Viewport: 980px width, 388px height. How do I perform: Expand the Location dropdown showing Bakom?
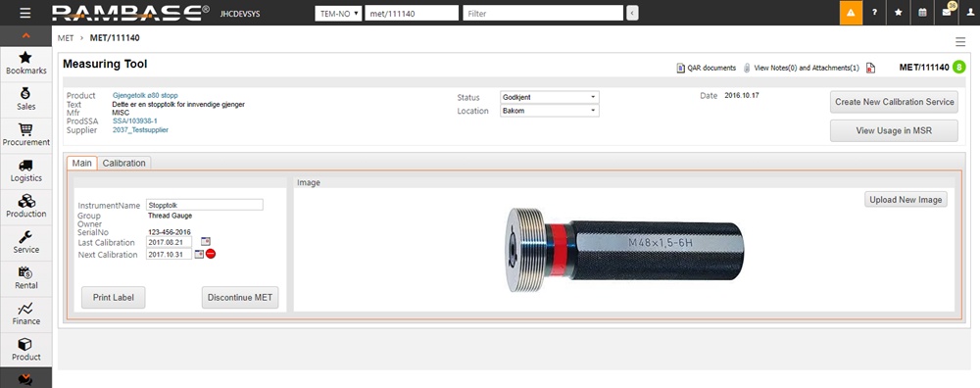(x=550, y=111)
